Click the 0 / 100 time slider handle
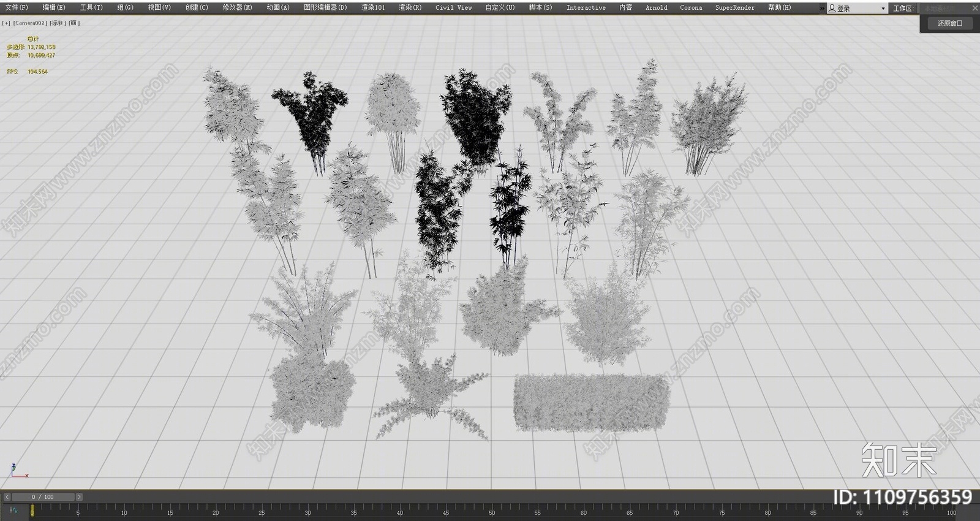The height and width of the screenshot is (521, 980). tap(43, 497)
